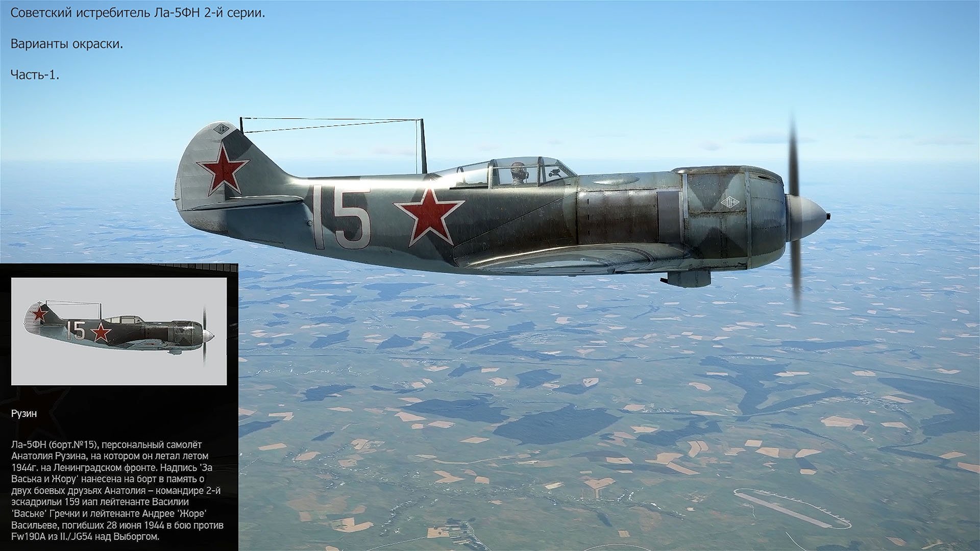The height and width of the screenshot is (551, 980).
Task: Select the 'Рузин' skin name label
Action: (x=24, y=414)
